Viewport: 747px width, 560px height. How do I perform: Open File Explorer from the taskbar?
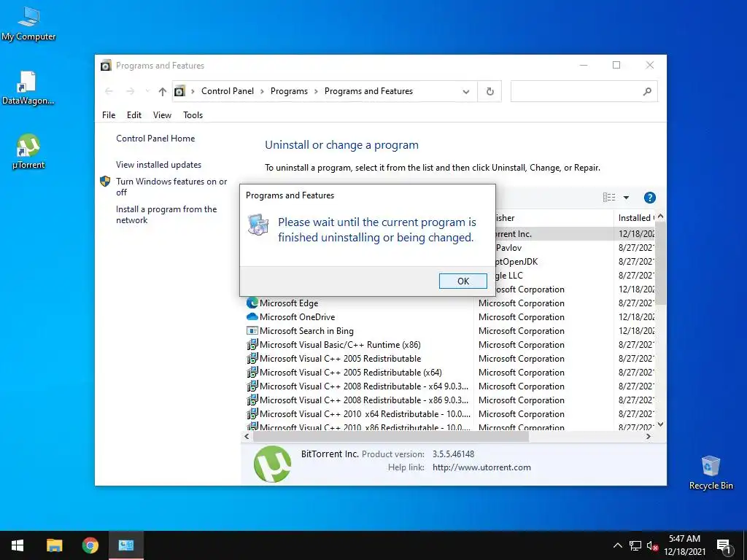(x=54, y=545)
